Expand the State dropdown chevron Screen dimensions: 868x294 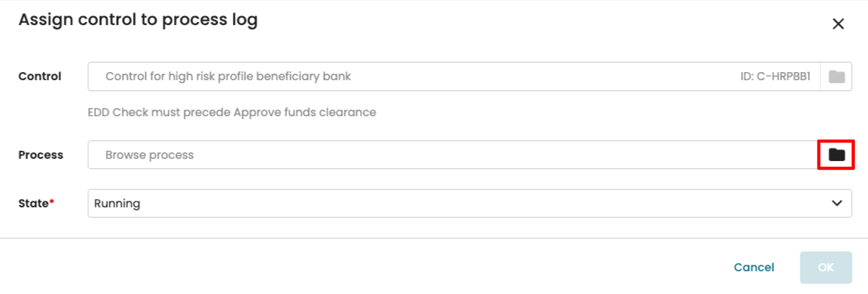pyautogui.click(x=836, y=204)
